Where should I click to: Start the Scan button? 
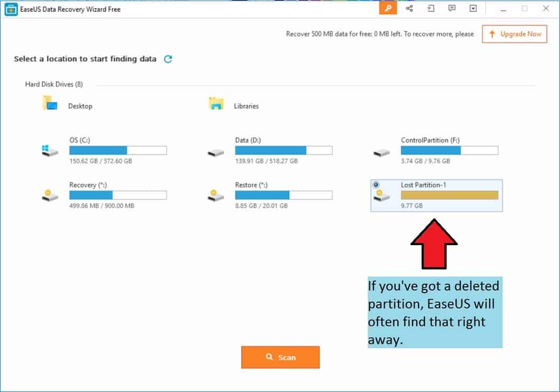tap(281, 357)
